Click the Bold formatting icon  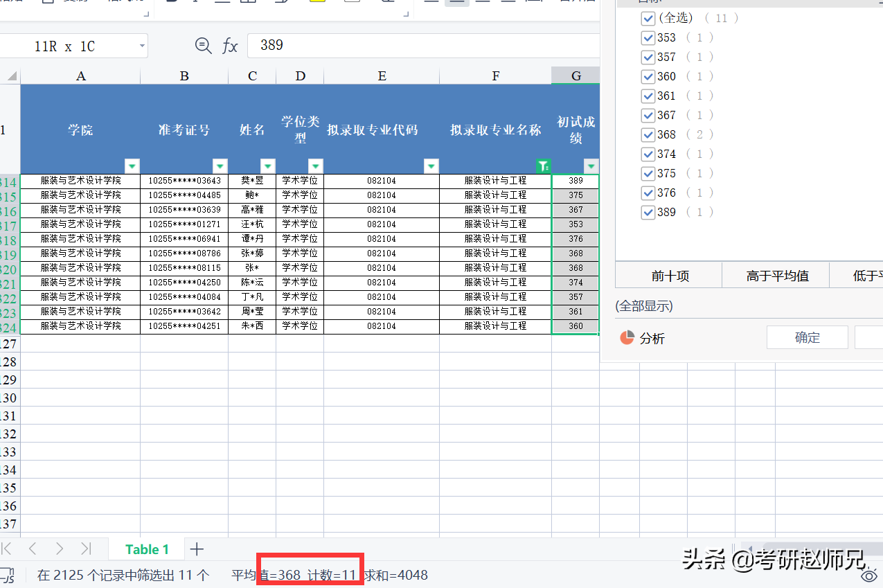pos(170,3)
